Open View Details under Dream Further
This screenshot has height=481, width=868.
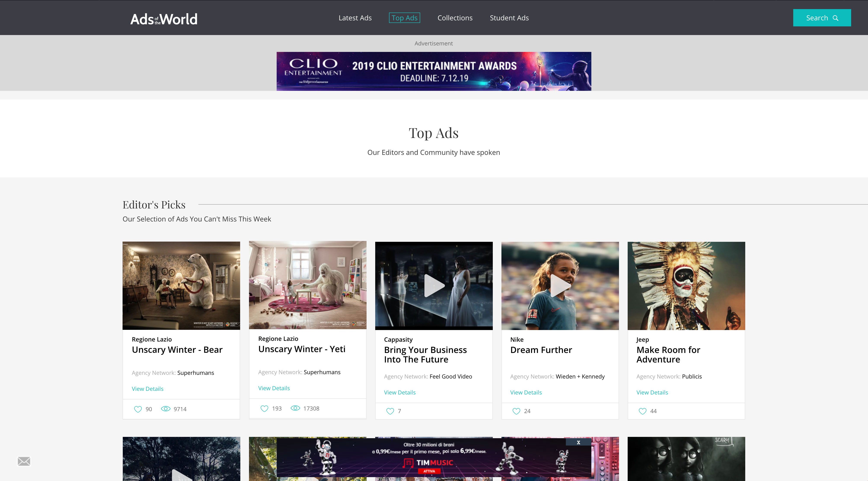(526, 392)
